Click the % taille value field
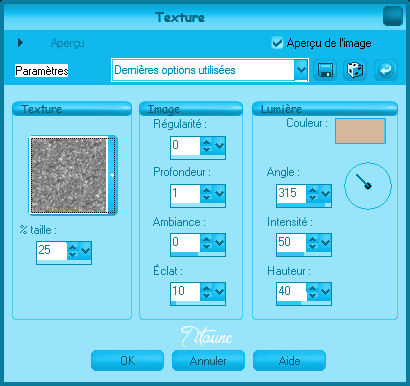 [52, 251]
